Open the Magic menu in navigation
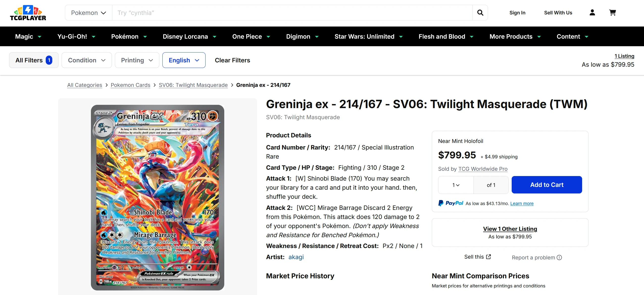Image resolution: width=644 pixels, height=295 pixels. 28,37
